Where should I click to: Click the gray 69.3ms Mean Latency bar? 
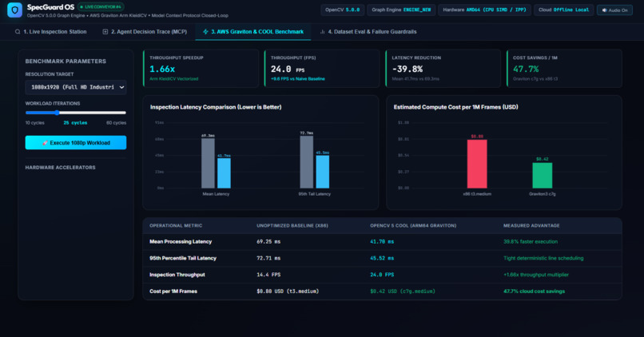(x=208, y=164)
